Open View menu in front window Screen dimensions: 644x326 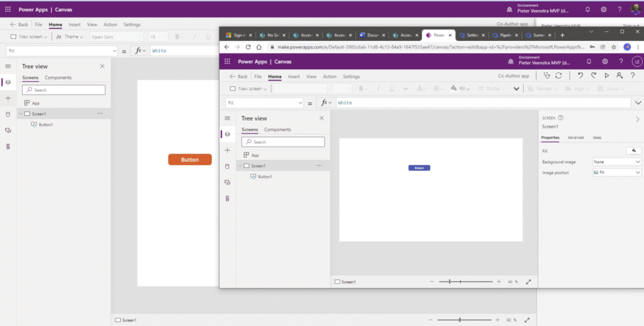point(311,76)
